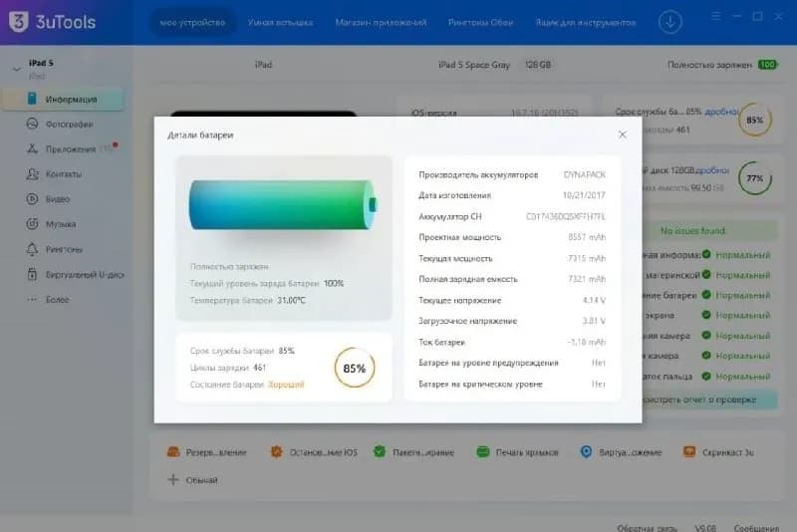
Task: Click the fully charged 100 battery badge
Action: 767,65
